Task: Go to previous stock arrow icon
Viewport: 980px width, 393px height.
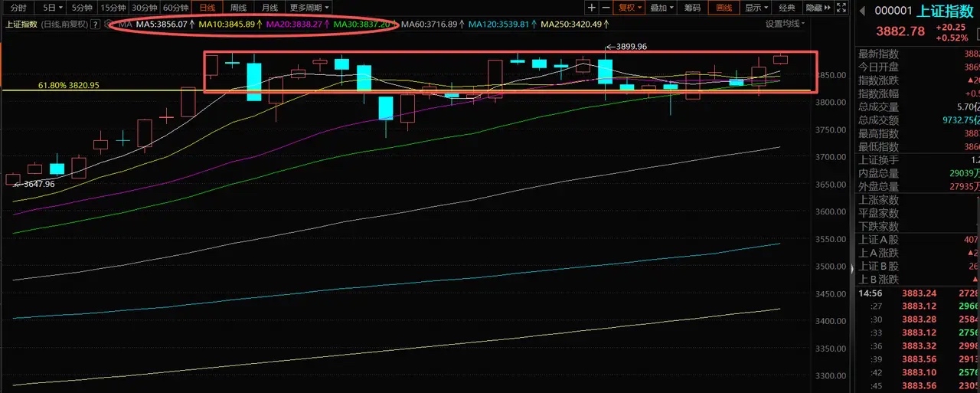Action: tap(862, 11)
